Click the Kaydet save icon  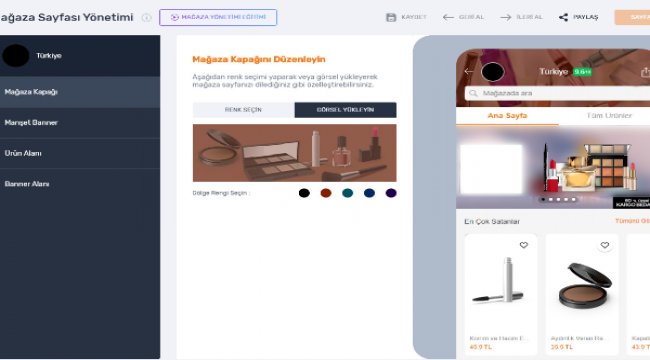[x=391, y=17]
